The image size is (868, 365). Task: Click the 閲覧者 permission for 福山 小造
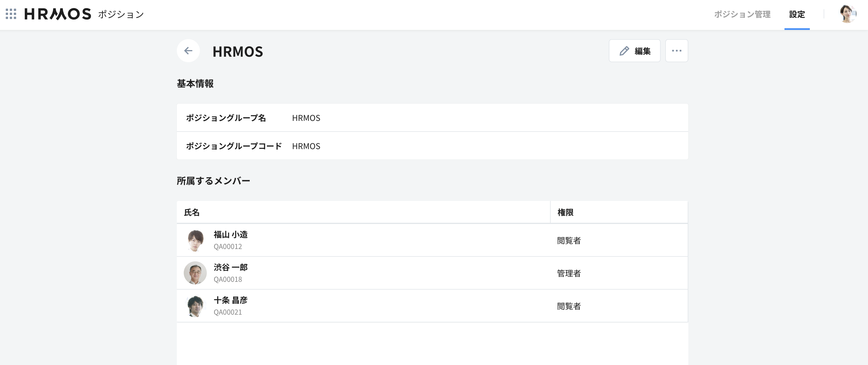569,240
